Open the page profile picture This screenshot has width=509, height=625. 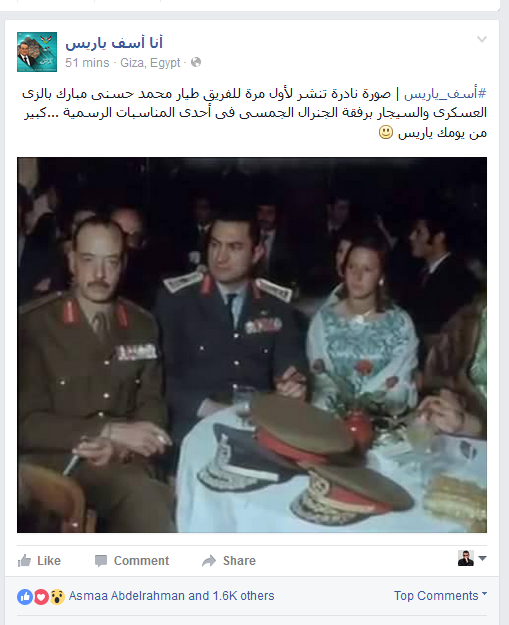click(37, 52)
